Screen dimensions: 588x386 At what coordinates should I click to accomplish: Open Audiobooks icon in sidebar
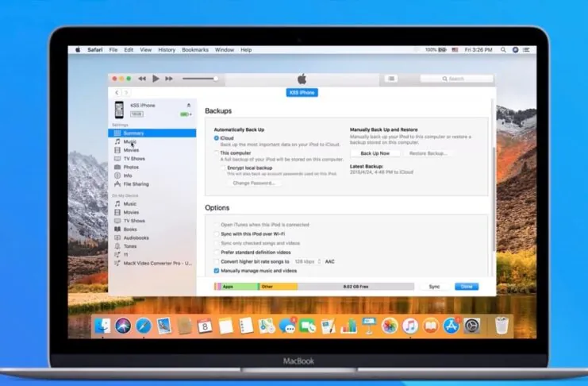(x=117, y=237)
